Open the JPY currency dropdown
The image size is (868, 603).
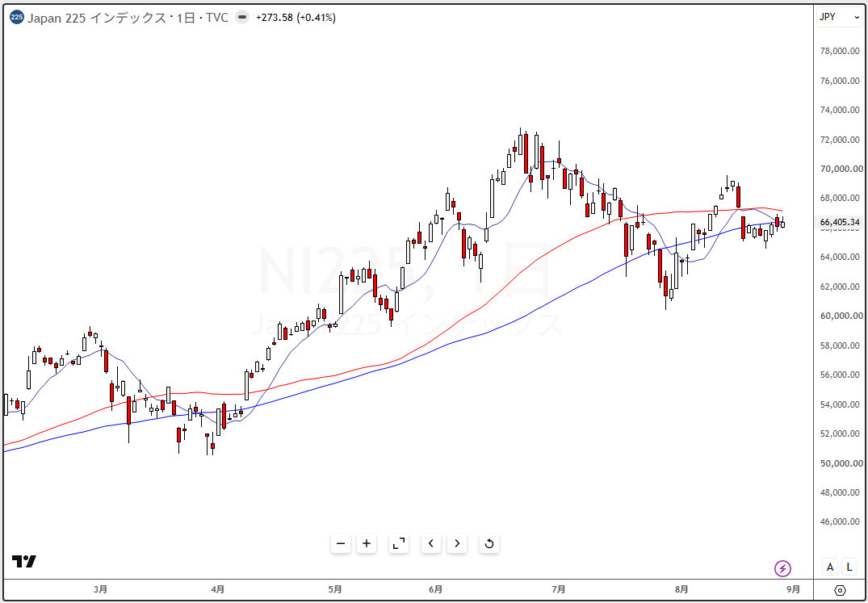[x=839, y=17]
